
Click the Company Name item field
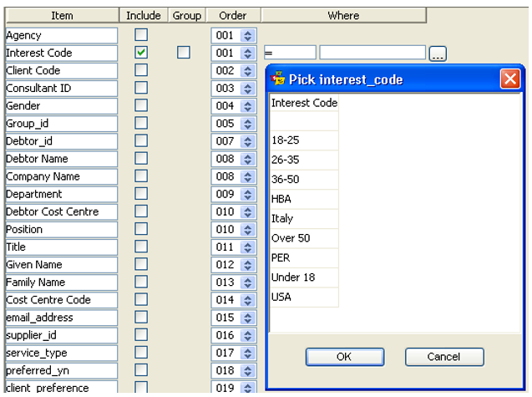[x=62, y=176]
